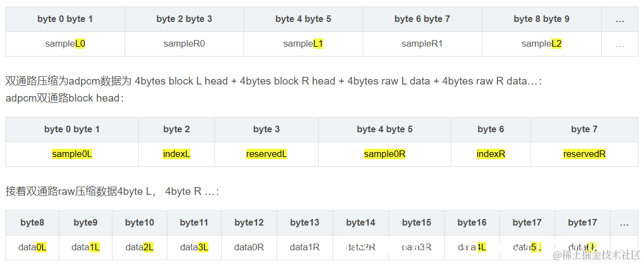Select the sampleR1 table cell
The width and height of the screenshot is (644, 264).
(x=422, y=43)
